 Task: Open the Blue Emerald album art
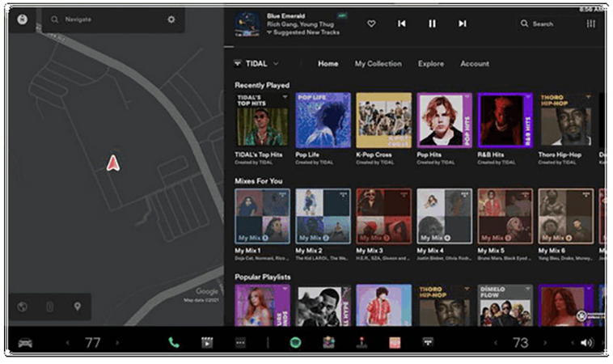pyautogui.click(x=247, y=23)
